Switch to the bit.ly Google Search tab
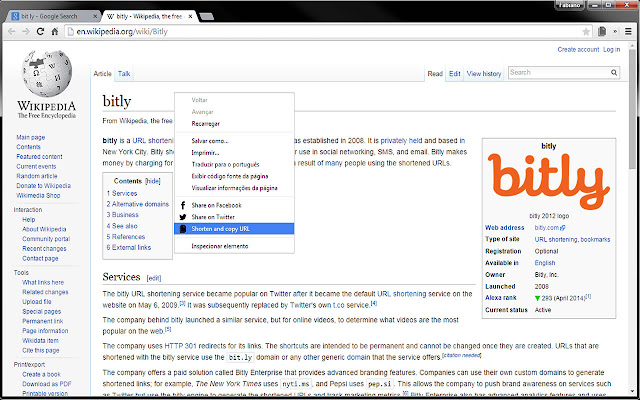 (x=54, y=16)
